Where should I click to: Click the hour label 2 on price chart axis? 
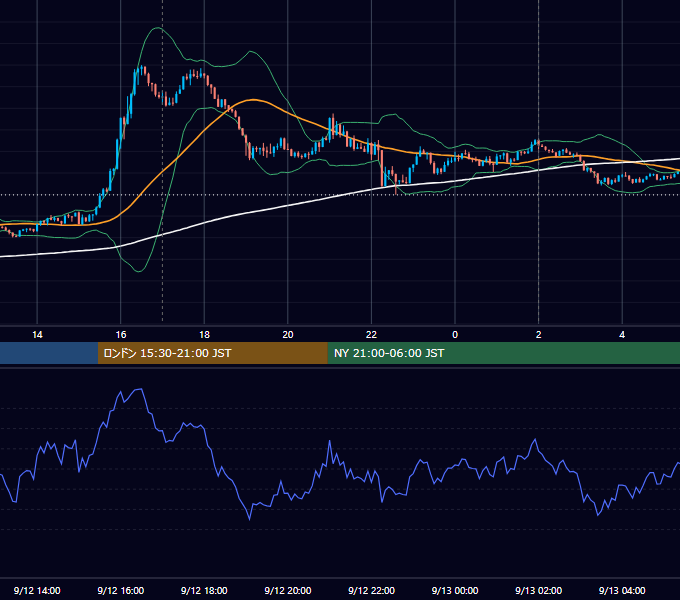click(539, 335)
